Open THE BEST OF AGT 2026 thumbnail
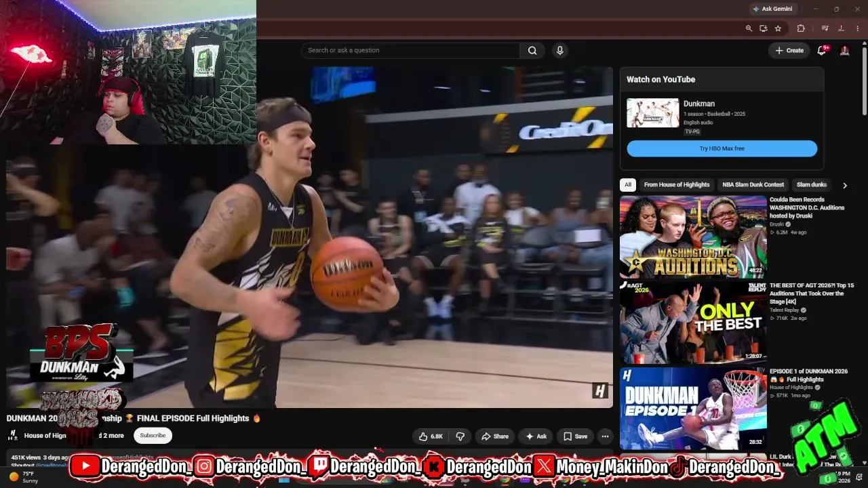The height and width of the screenshot is (488, 868). pos(693,323)
